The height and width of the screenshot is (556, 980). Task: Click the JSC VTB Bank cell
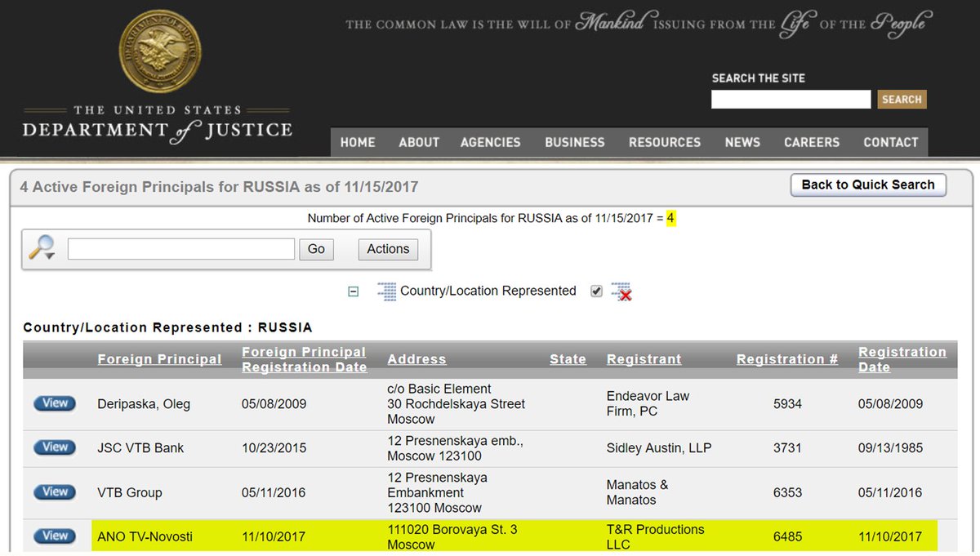140,448
